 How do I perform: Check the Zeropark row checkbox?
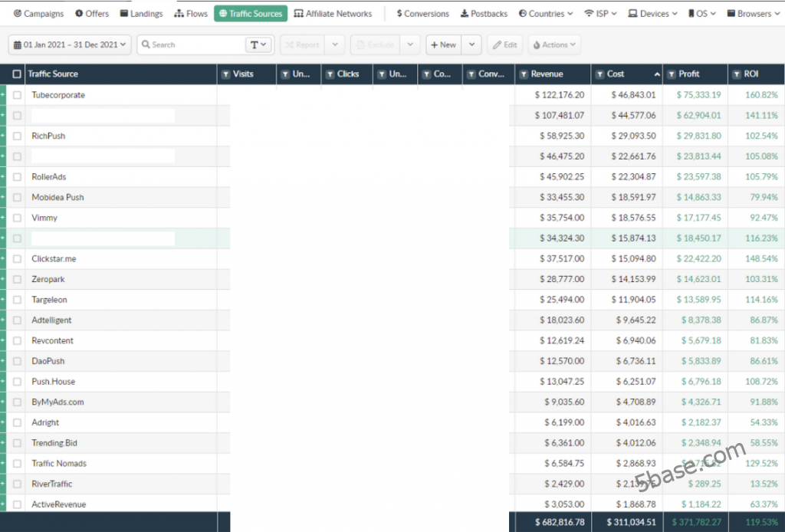pos(17,280)
